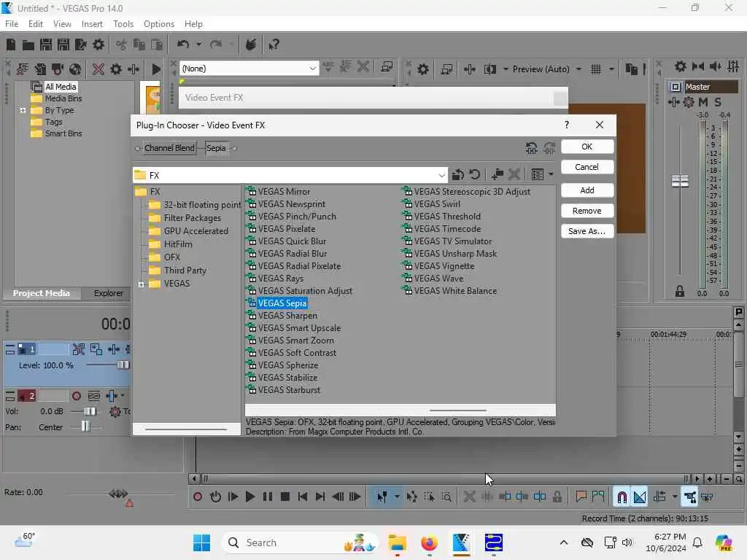Click the Views list icon in Plug-In Chooser
The image size is (747, 560).
tap(538, 175)
